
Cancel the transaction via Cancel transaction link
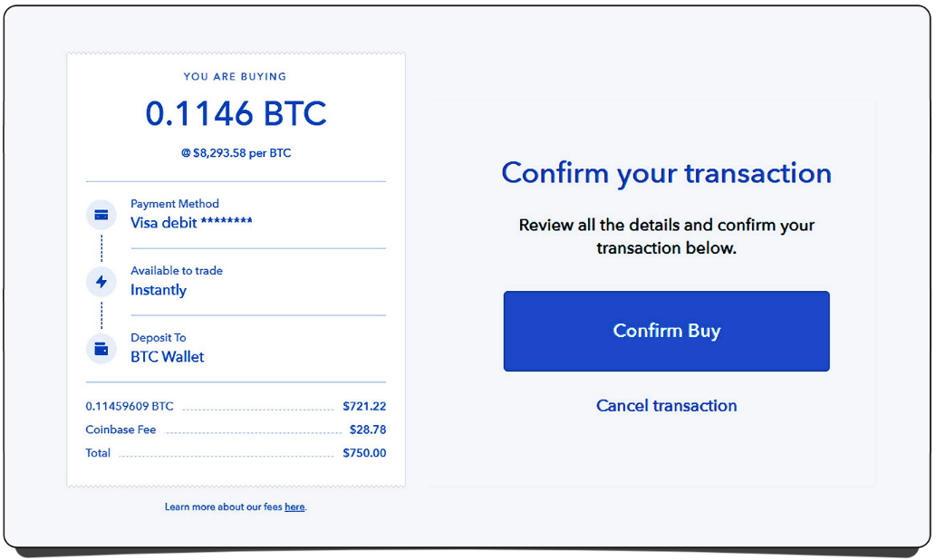click(666, 406)
